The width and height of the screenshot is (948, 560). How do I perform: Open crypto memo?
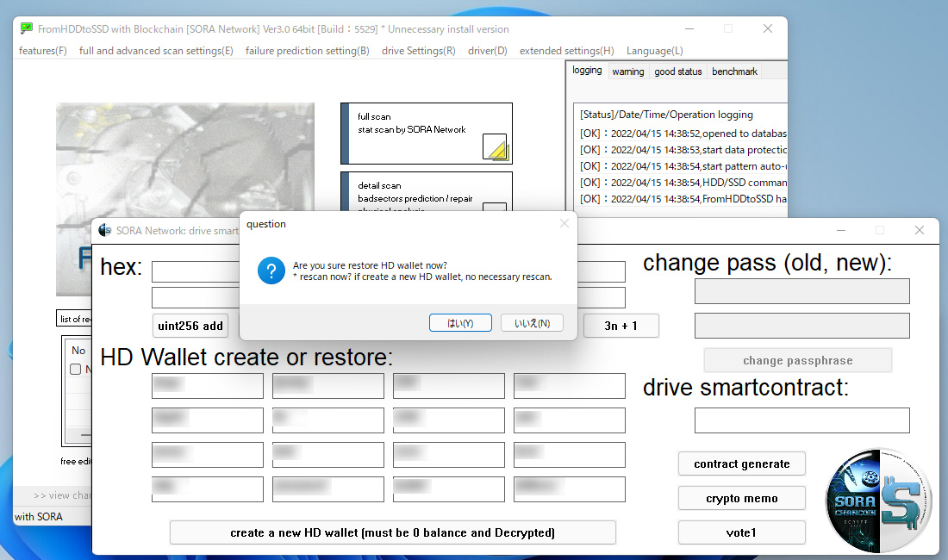click(x=742, y=498)
